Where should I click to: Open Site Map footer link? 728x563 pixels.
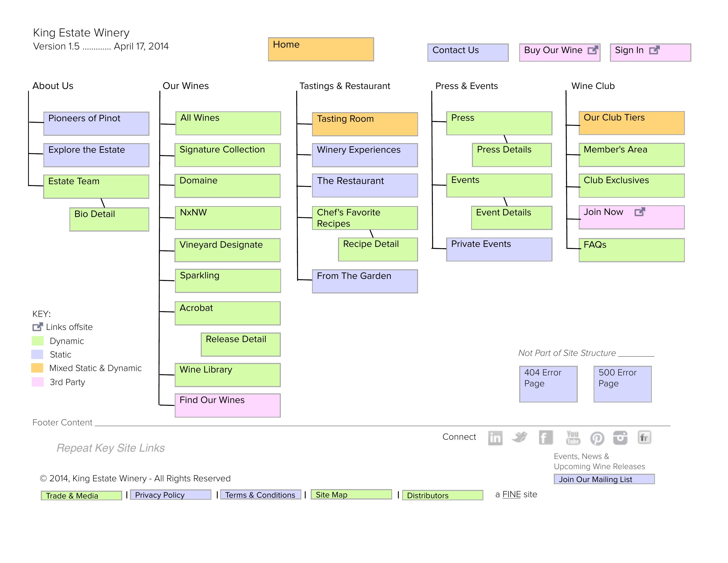click(x=351, y=494)
